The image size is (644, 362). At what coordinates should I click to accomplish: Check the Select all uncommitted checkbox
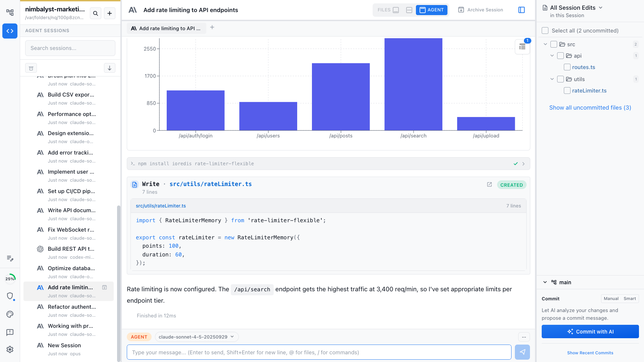click(545, 31)
